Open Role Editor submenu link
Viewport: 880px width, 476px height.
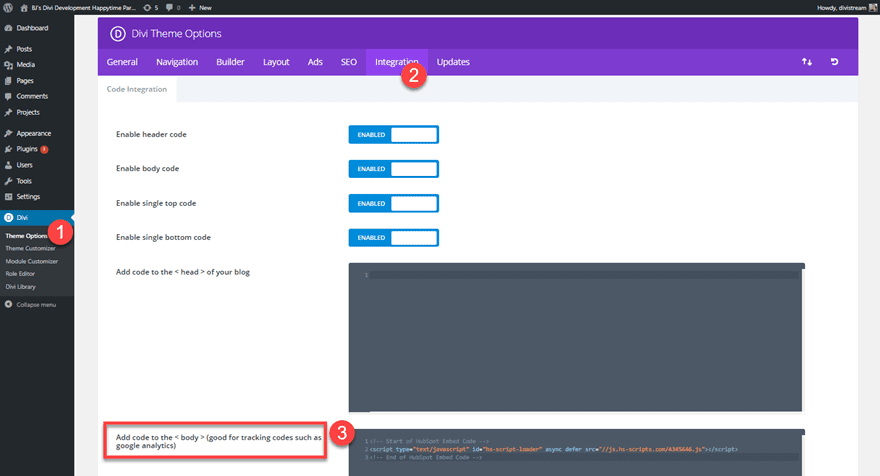20,274
